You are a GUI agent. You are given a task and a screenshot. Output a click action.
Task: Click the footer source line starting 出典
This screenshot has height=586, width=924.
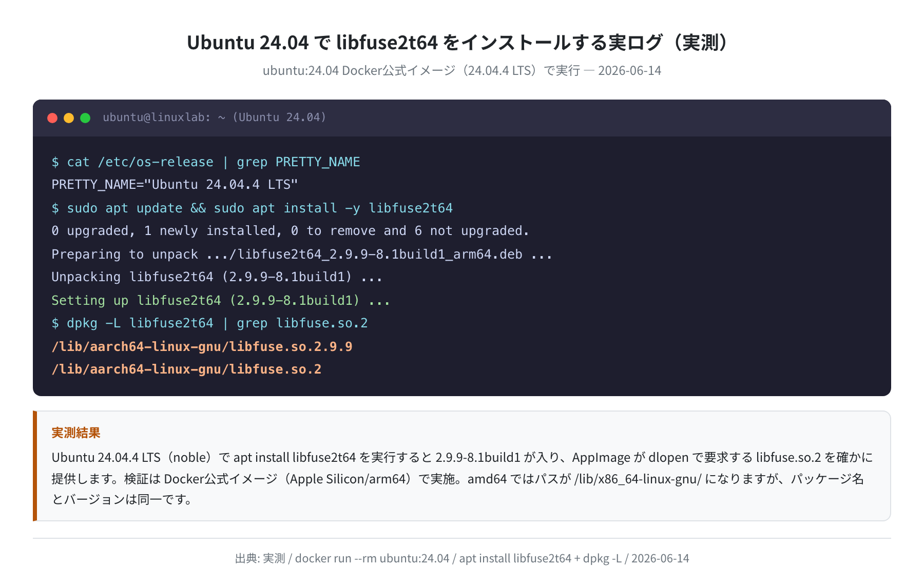[x=462, y=558]
